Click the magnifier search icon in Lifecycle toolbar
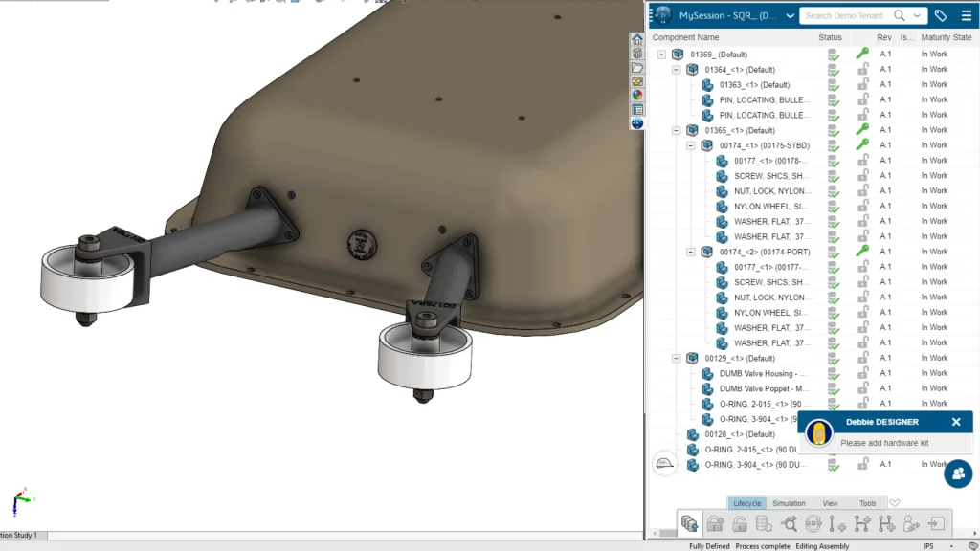 click(x=789, y=523)
